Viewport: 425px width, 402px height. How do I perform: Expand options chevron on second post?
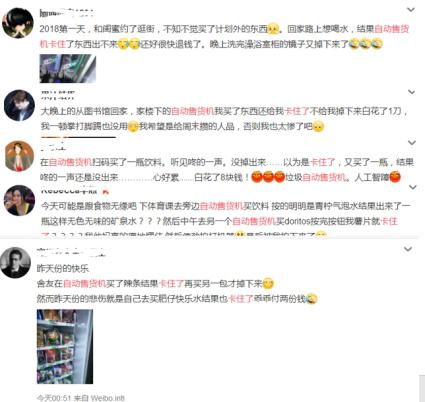412,92
